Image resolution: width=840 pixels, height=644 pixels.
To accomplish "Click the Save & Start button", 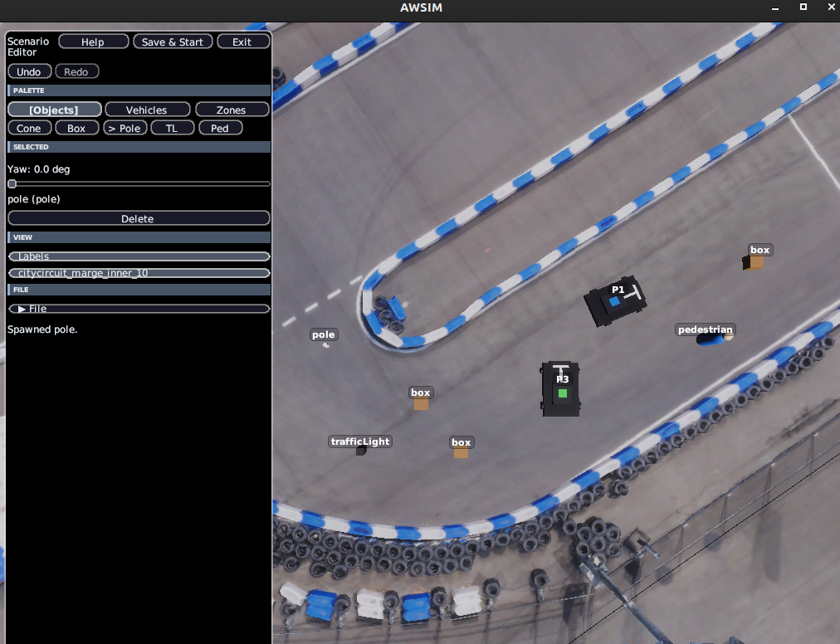I will (x=173, y=41).
